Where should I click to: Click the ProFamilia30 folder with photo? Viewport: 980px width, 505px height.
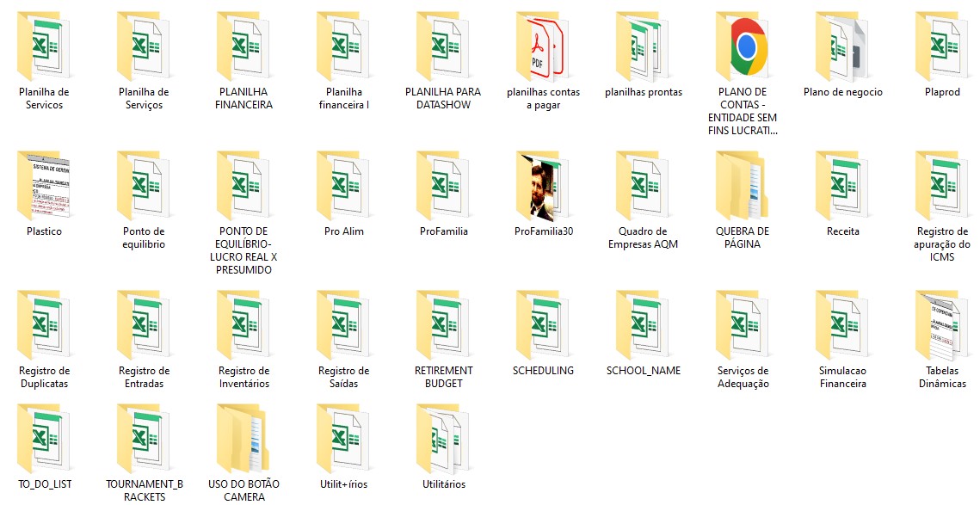(543, 184)
